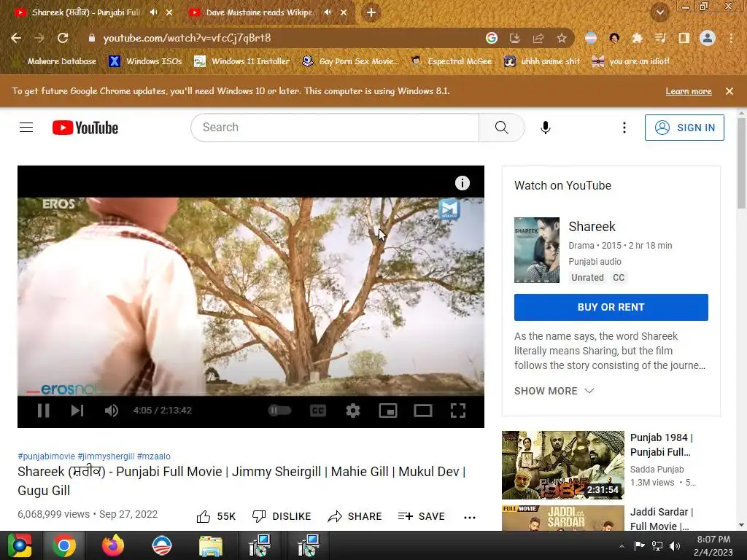Open Chrome three-dot menu

pos(731,38)
